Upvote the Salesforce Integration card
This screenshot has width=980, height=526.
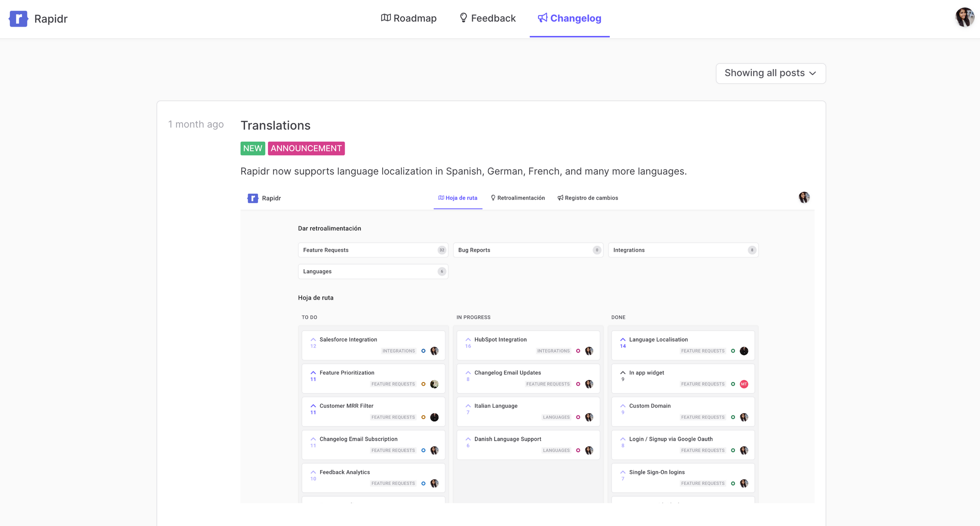pos(313,339)
